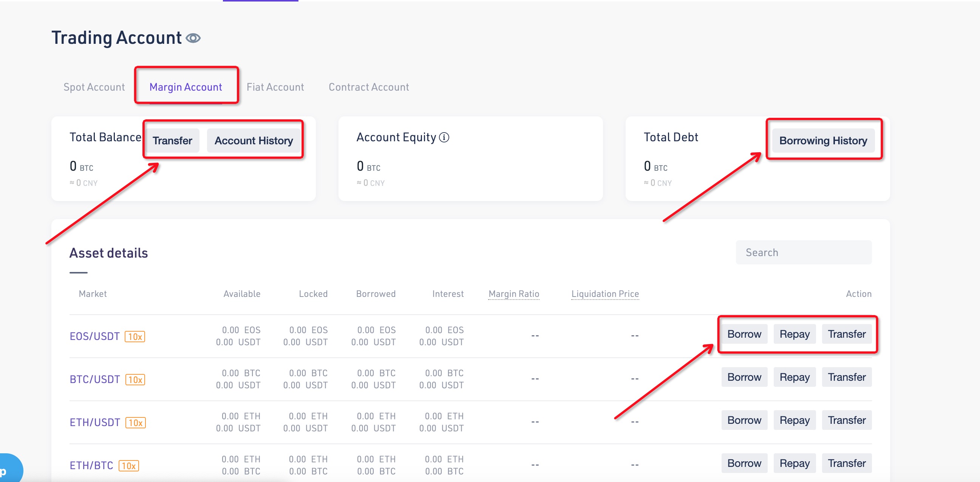Viewport: 980px width, 482px height.
Task: Click the 10x badge next to EOS/USDT
Action: (x=134, y=337)
